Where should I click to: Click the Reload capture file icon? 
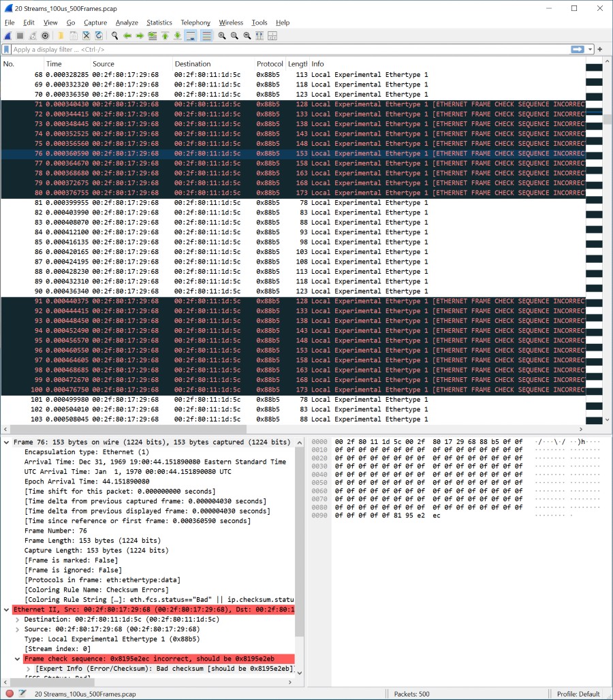pos(99,35)
